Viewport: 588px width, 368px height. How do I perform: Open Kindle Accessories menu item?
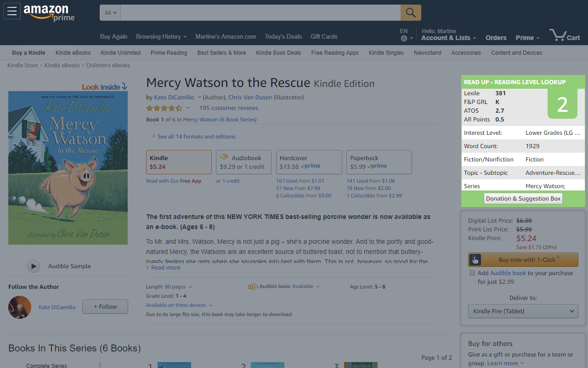click(x=466, y=53)
